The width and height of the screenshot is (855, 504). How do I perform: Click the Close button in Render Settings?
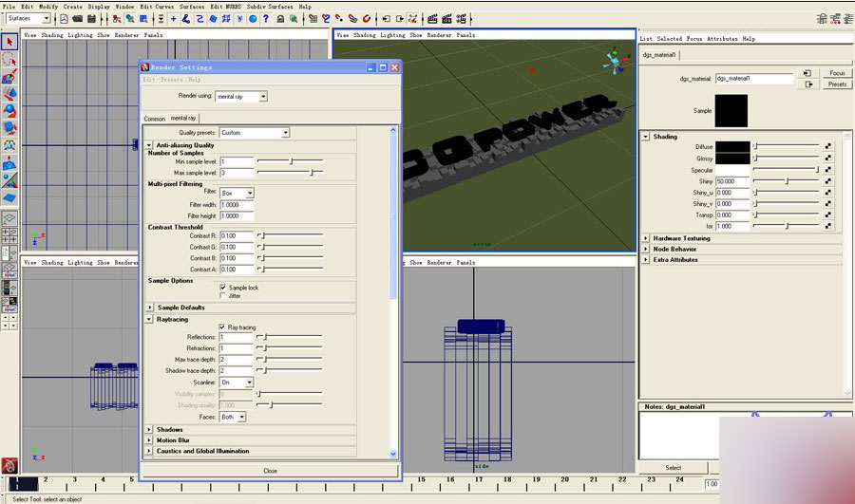(x=271, y=470)
